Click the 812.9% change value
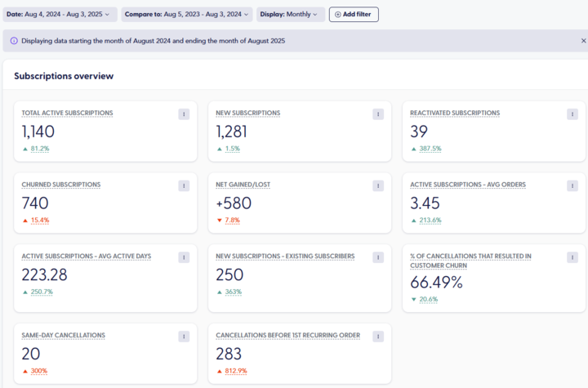Image resolution: width=588 pixels, height=388 pixels. (236, 371)
